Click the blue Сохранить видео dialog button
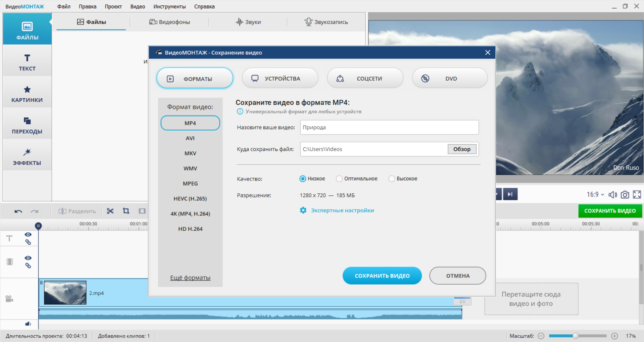This screenshot has width=644, height=342. coord(382,276)
